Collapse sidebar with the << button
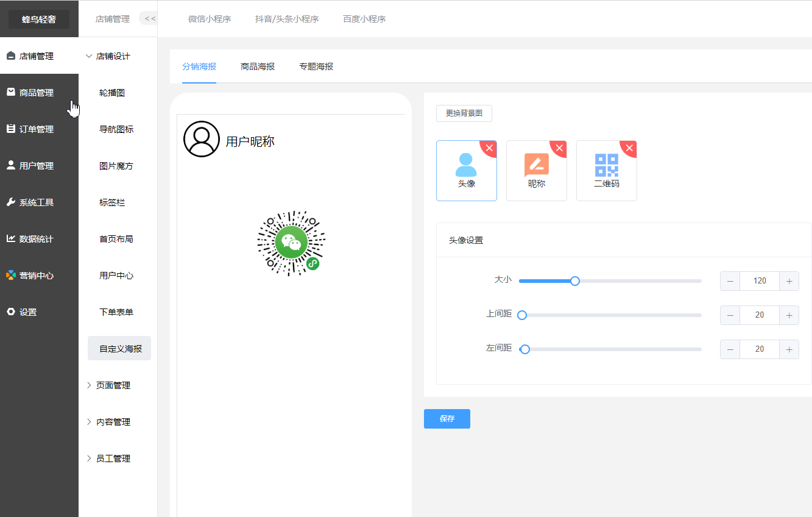Screen dimensions: 812x517 click(149, 18)
